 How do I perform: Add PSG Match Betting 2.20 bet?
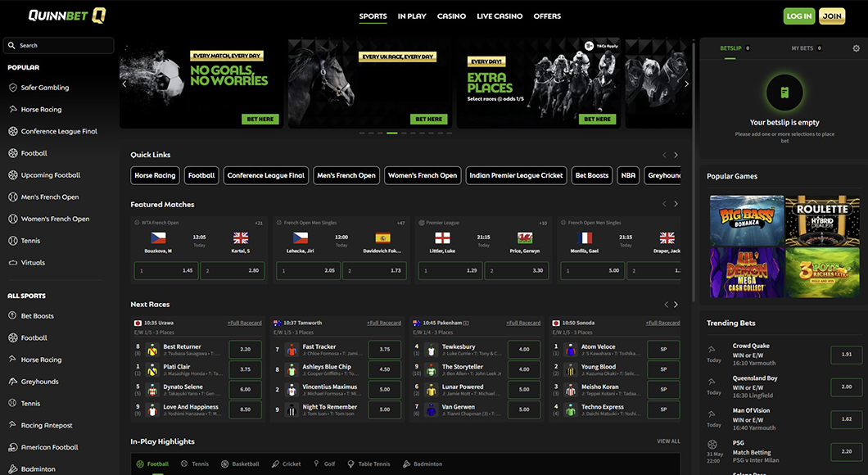[847, 452]
